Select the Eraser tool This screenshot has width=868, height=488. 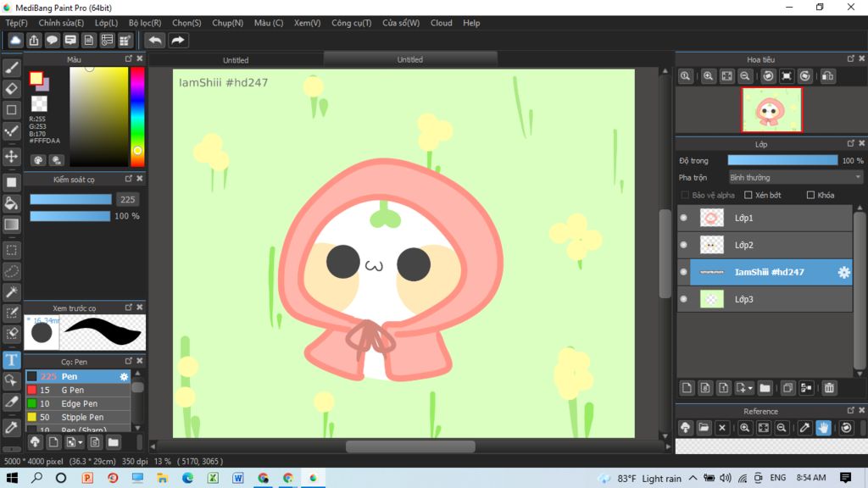[12, 88]
